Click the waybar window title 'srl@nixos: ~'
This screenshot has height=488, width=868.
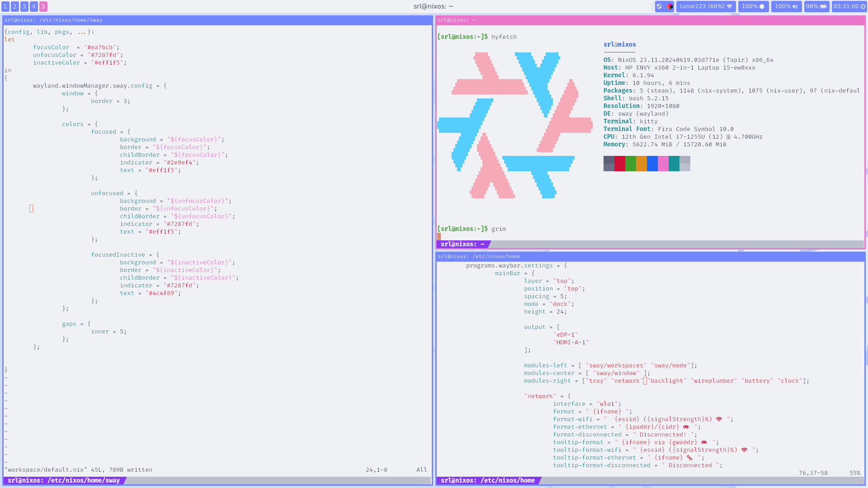click(x=434, y=6)
